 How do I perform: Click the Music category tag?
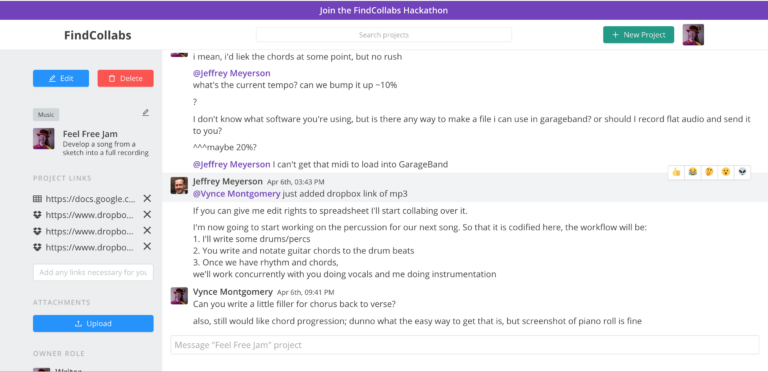pyautogui.click(x=46, y=115)
